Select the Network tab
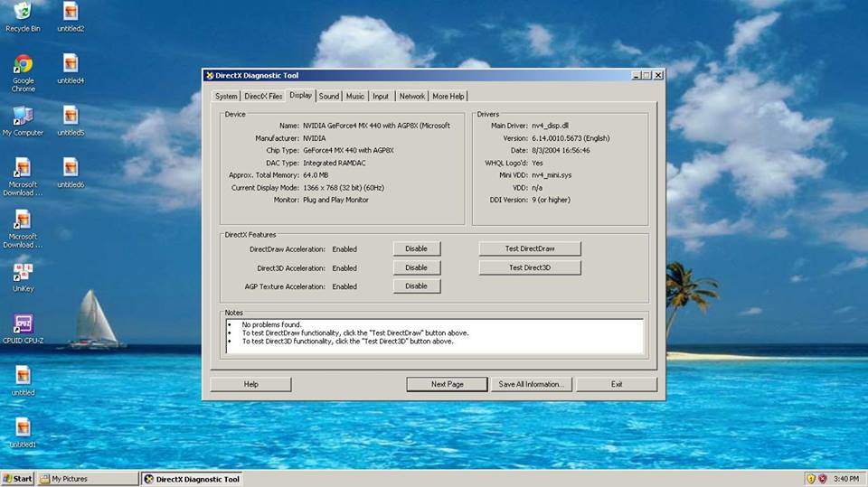 pos(411,96)
